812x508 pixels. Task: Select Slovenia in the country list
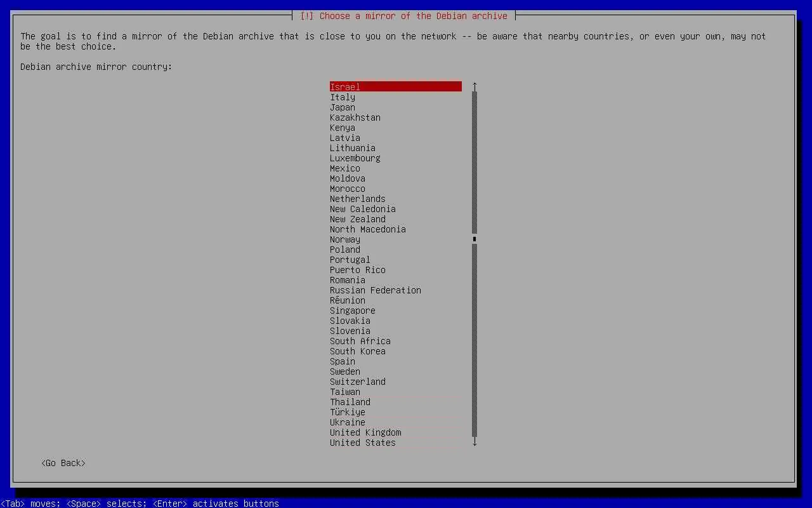click(x=396, y=330)
